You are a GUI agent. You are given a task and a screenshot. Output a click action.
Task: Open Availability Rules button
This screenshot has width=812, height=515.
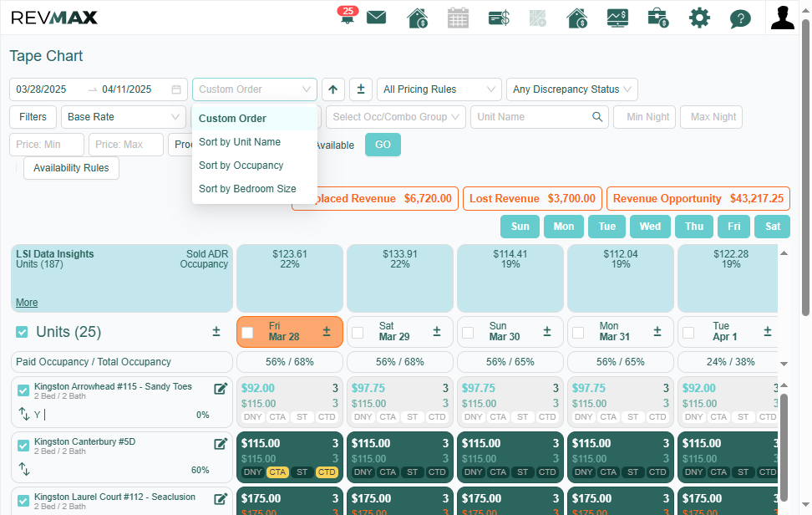pos(72,168)
